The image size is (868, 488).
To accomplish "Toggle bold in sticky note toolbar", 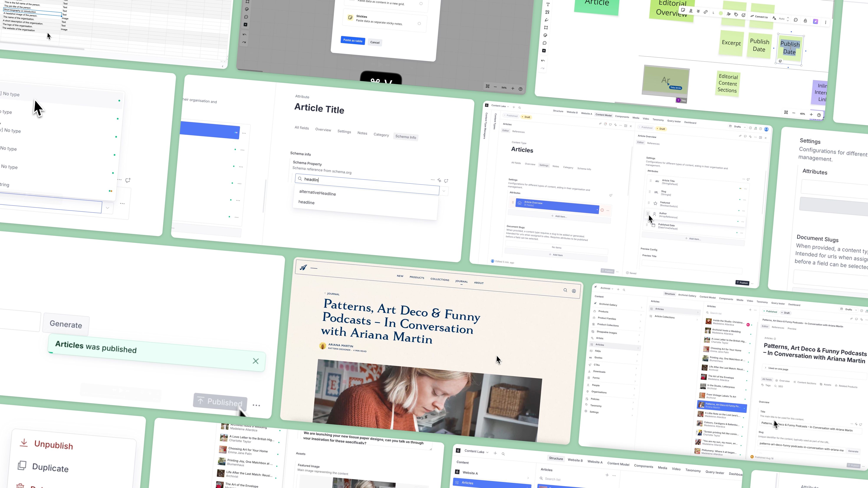I will pyautogui.click(x=691, y=11).
